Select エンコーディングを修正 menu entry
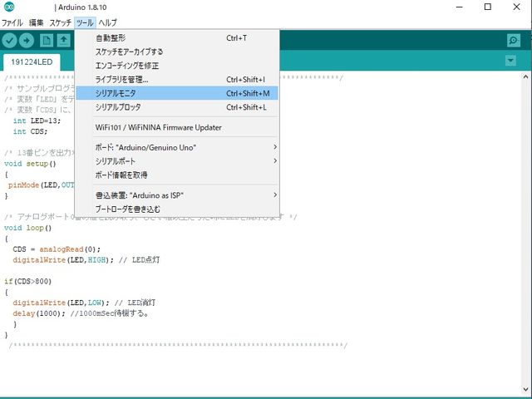 (177, 66)
